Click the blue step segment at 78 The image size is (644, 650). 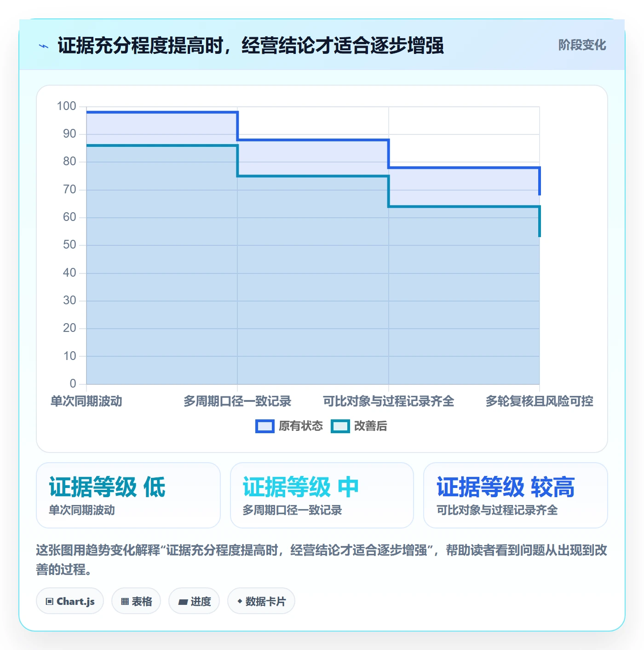tap(464, 168)
